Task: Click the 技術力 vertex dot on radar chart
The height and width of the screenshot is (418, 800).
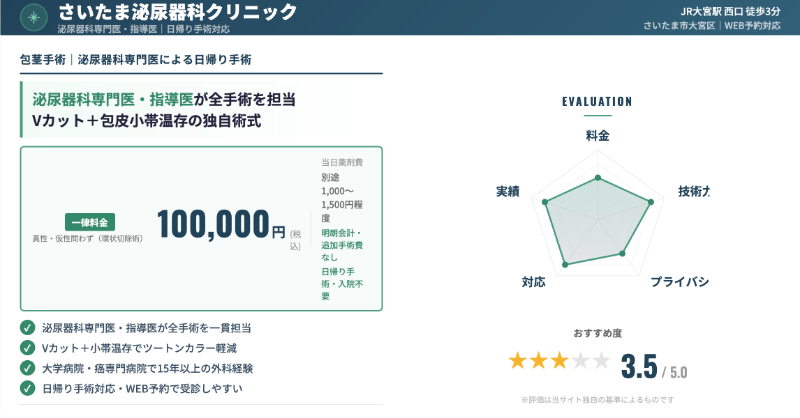Action: [x=651, y=203]
